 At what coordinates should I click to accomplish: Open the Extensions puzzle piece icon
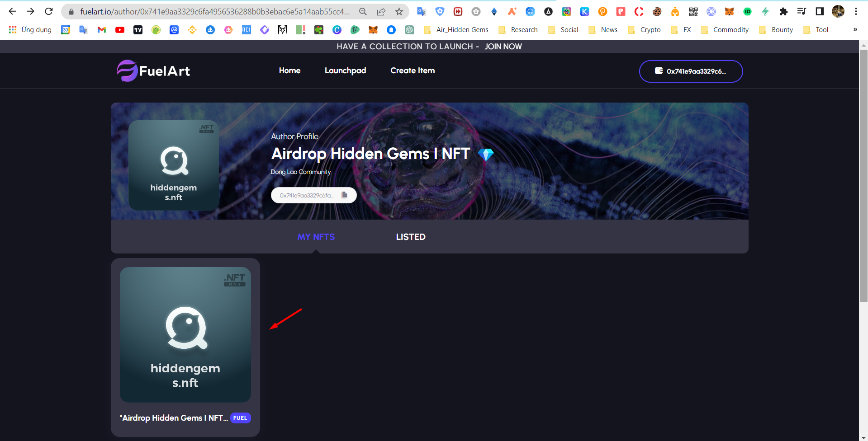click(783, 12)
